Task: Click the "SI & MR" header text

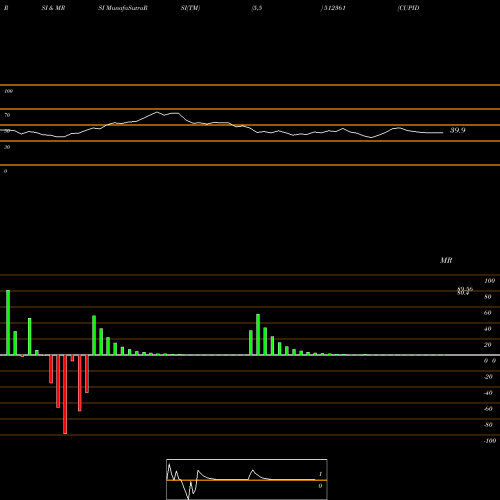Action: [53, 8]
